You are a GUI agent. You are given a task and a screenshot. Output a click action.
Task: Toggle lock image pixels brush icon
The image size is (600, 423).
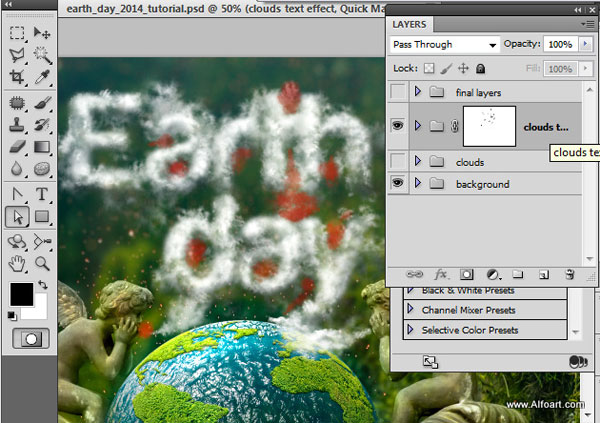446,69
